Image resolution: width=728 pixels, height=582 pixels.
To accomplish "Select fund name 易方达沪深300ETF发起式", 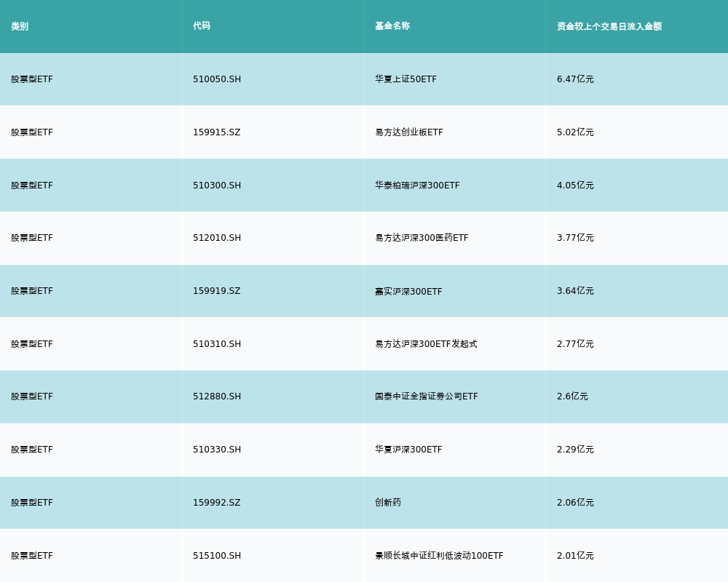I will (x=426, y=344).
